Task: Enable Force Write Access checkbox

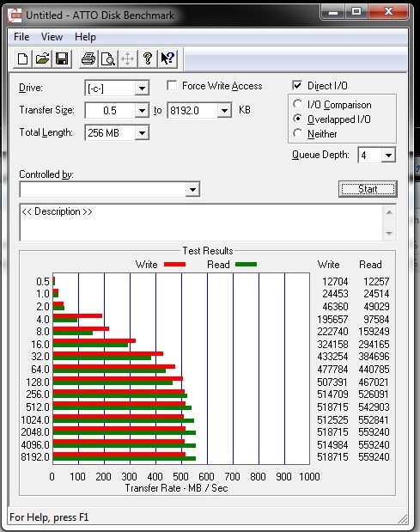Action: point(172,85)
